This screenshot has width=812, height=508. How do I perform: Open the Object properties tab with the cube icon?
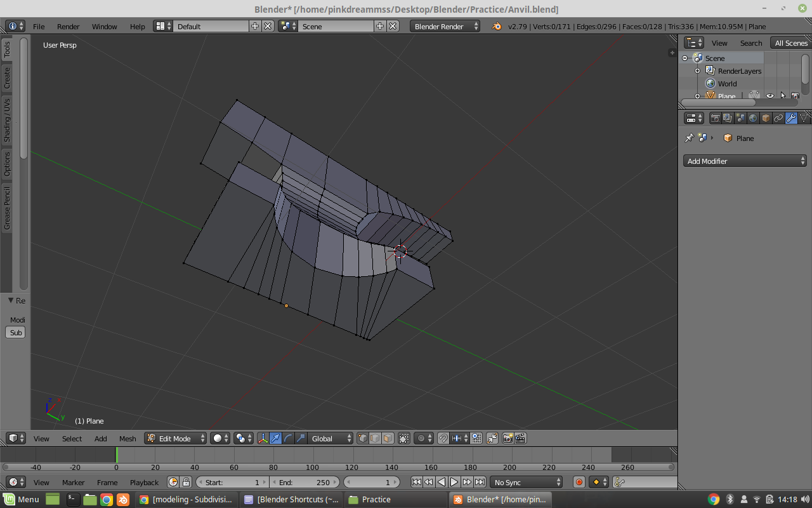[x=766, y=118]
